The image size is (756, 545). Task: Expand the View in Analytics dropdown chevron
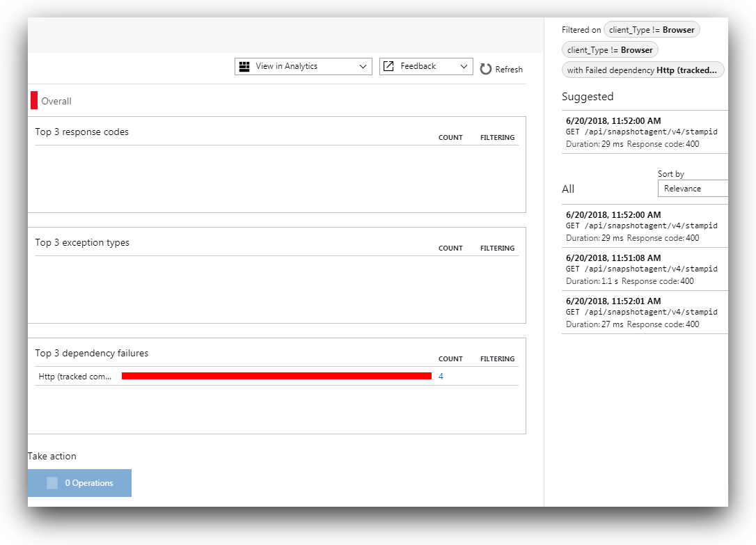[x=363, y=67]
